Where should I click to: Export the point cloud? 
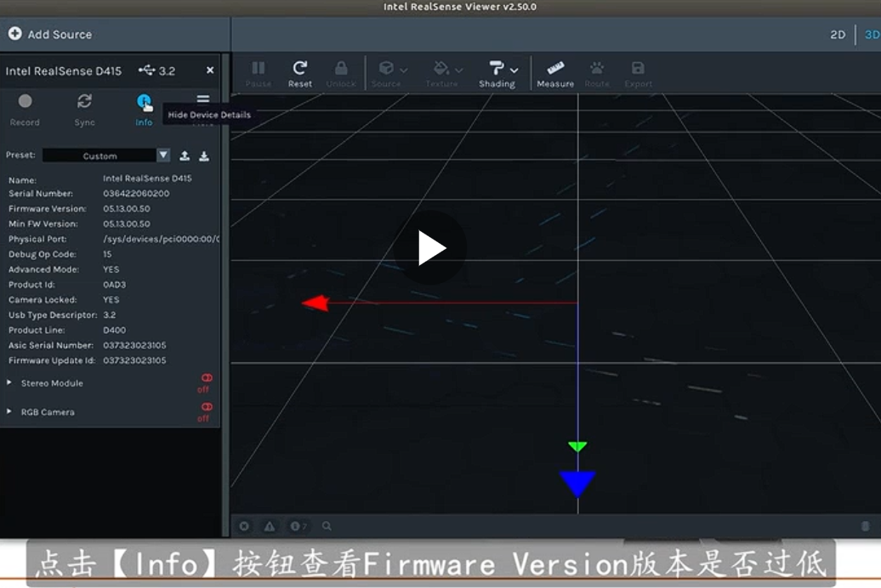[x=638, y=74]
